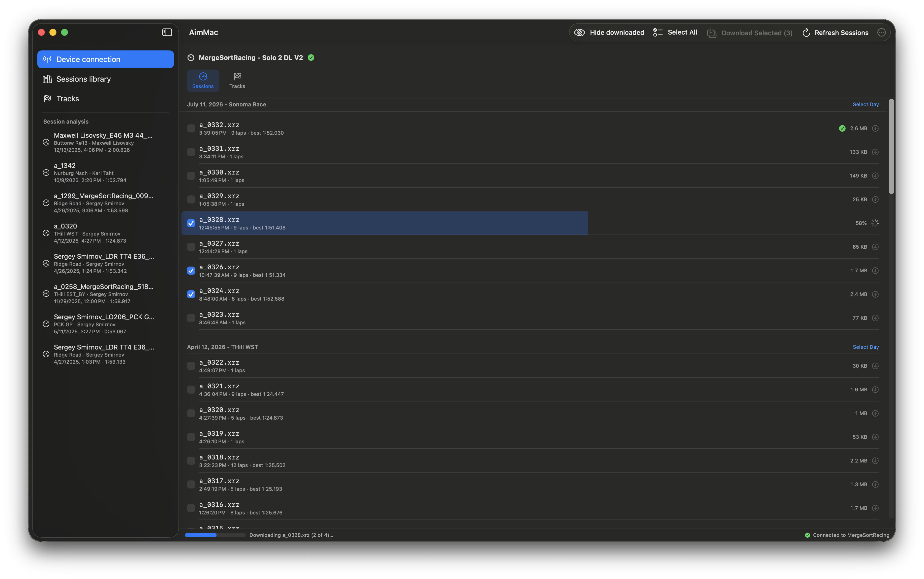Screen dimensions: 924x579
Task: Open Sessions library in sidebar
Action: [105, 79]
